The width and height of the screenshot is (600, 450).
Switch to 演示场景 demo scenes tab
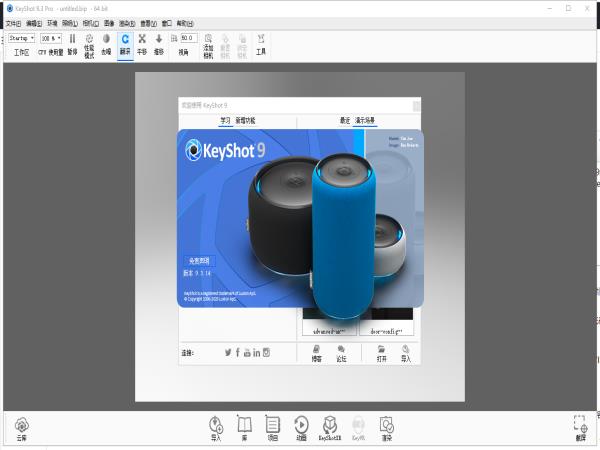[x=365, y=121]
